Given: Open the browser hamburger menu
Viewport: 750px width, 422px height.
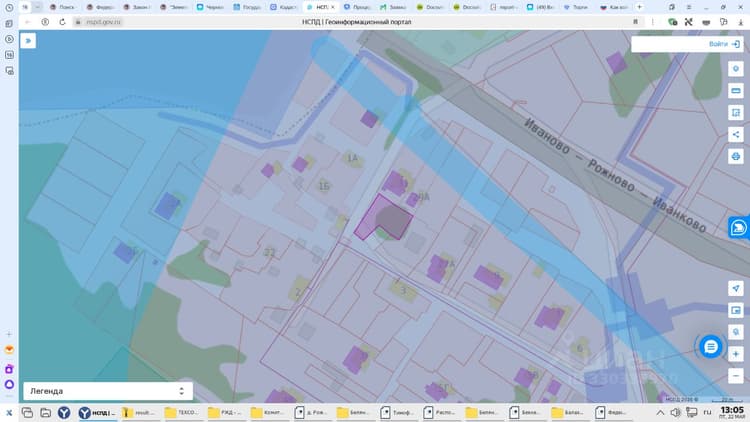Looking at the screenshot, I should [689, 7].
